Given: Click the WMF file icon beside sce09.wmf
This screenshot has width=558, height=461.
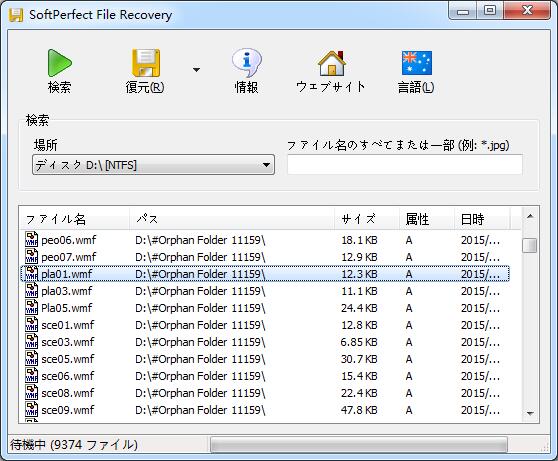Looking at the screenshot, I should tap(31, 410).
